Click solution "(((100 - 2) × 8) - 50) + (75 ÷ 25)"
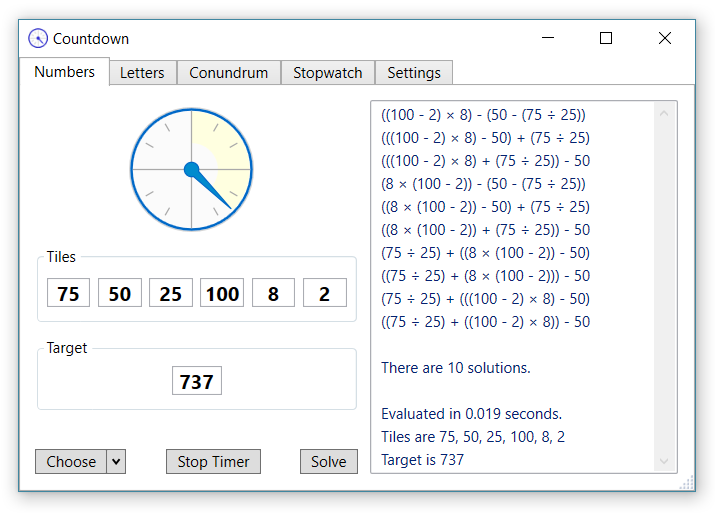 pyautogui.click(x=486, y=138)
